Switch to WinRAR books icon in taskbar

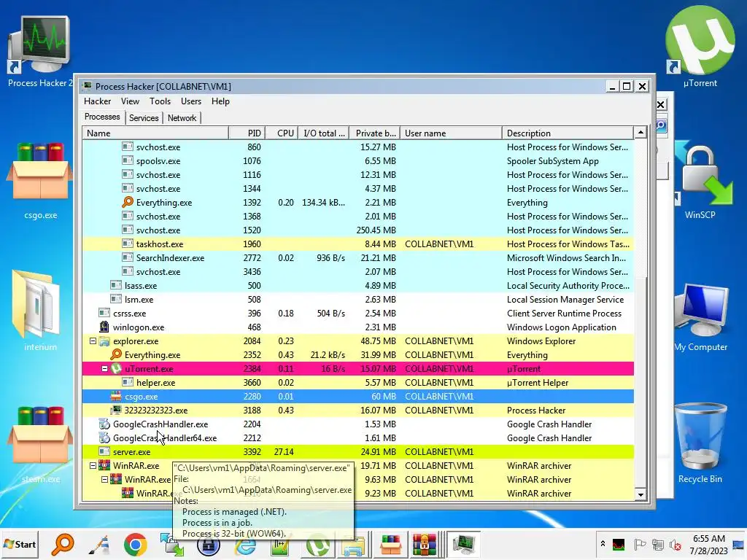click(x=424, y=544)
